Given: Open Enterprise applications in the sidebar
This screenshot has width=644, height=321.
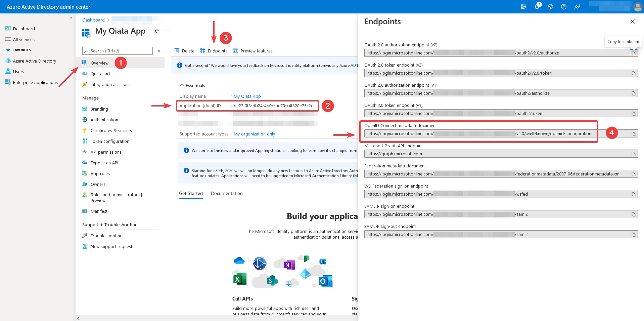Looking at the screenshot, I should (35, 82).
